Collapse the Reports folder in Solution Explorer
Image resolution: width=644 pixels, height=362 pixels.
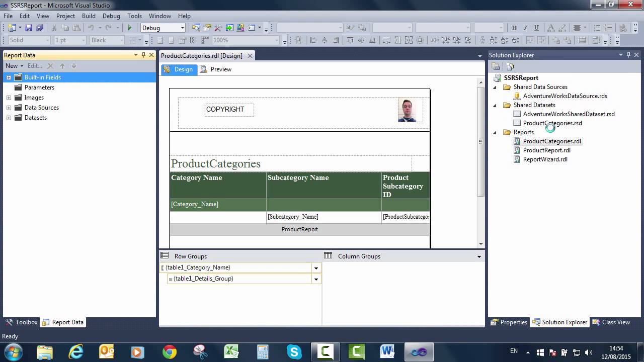tap(495, 132)
